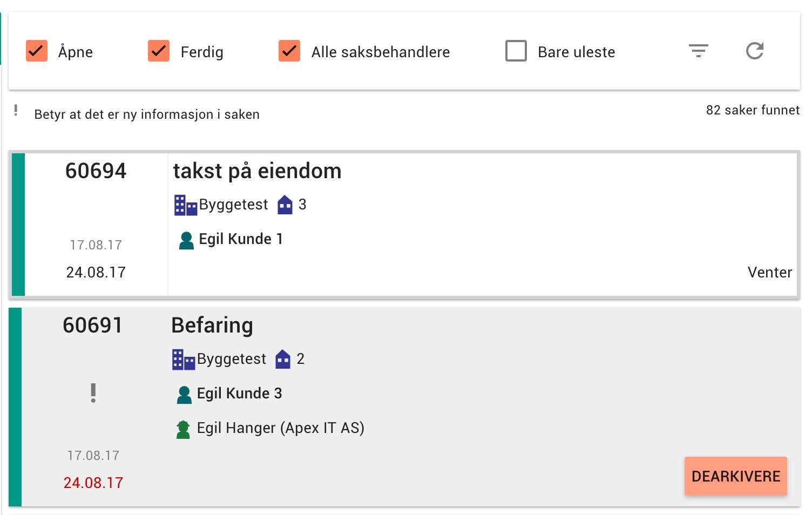This screenshot has width=812, height=515.
Task: Open the Befaring case title
Action: click(212, 326)
